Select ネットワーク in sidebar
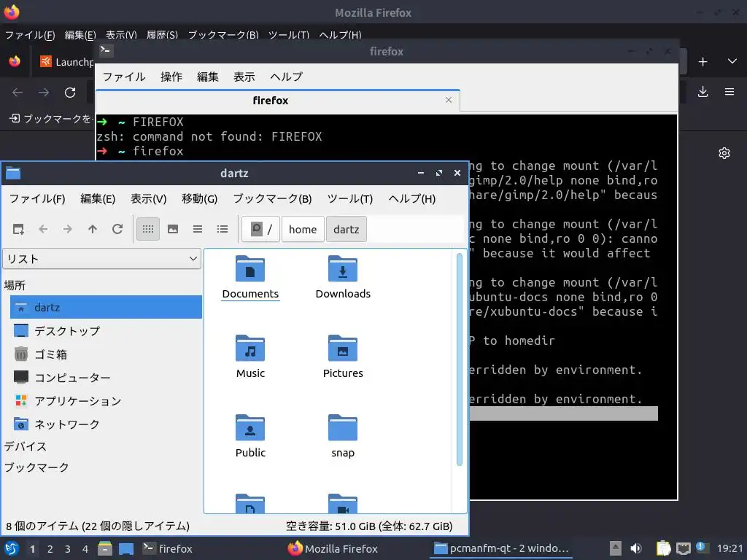Image resolution: width=747 pixels, height=560 pixels. click(x=107, y=424)
